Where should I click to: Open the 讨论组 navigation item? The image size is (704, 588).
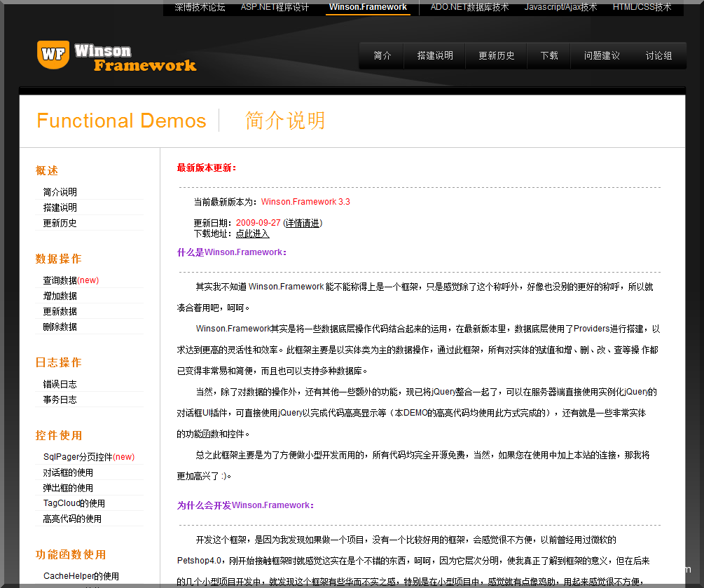click(658, 56)
